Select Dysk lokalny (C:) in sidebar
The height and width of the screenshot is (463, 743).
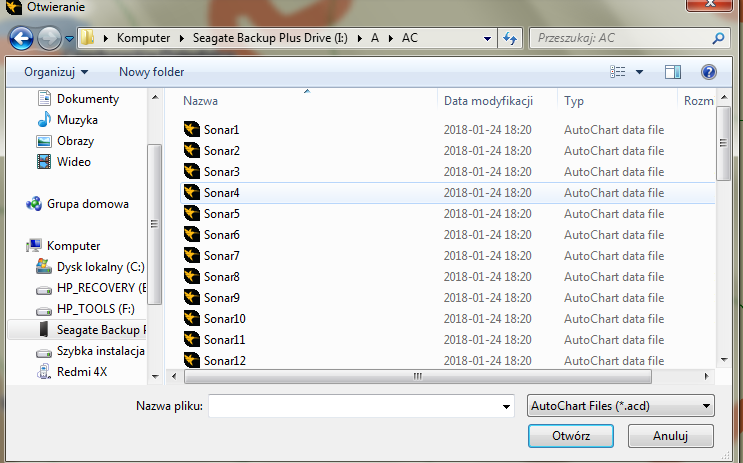[x=100, y=267]
